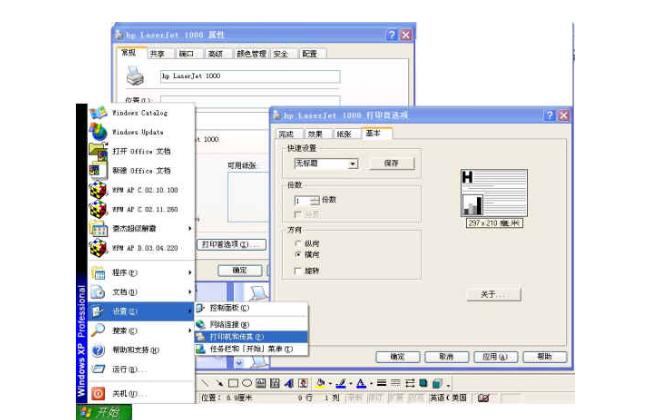Open the 3-D style options
Image resolution: width=652 pixels, height=420 pixels.
[x=437, y=383]
